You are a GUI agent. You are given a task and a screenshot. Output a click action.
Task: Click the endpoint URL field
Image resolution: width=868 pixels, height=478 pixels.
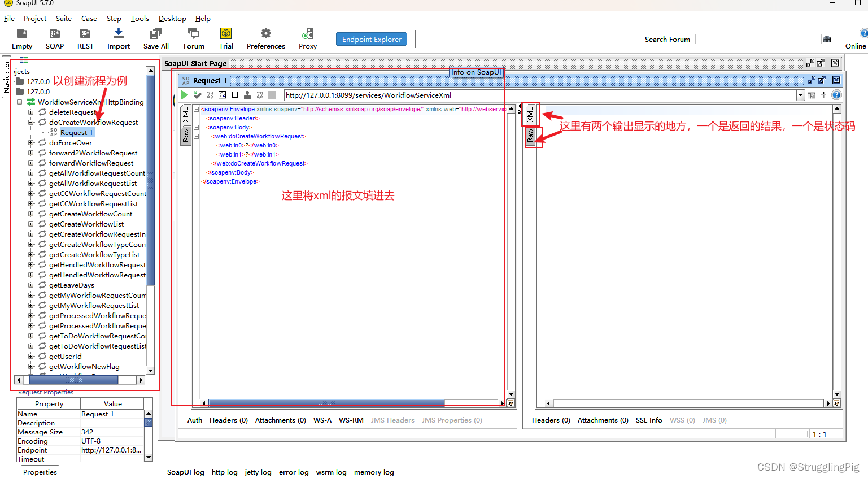[x=540, y=95]
